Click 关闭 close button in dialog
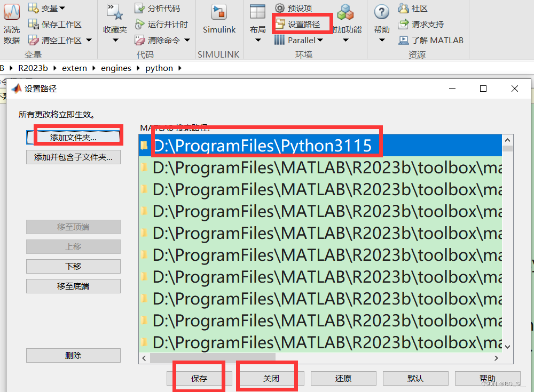The image size is (534, 392). click(271, 378)
